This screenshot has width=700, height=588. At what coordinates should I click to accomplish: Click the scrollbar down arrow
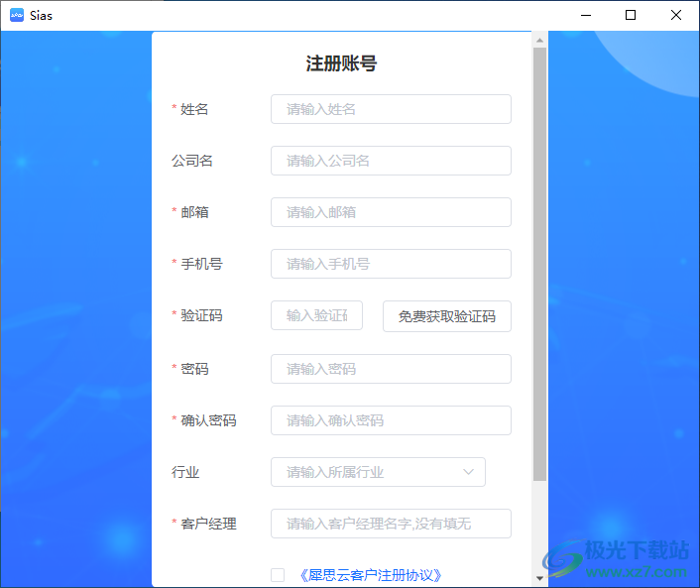click(539, 578)
